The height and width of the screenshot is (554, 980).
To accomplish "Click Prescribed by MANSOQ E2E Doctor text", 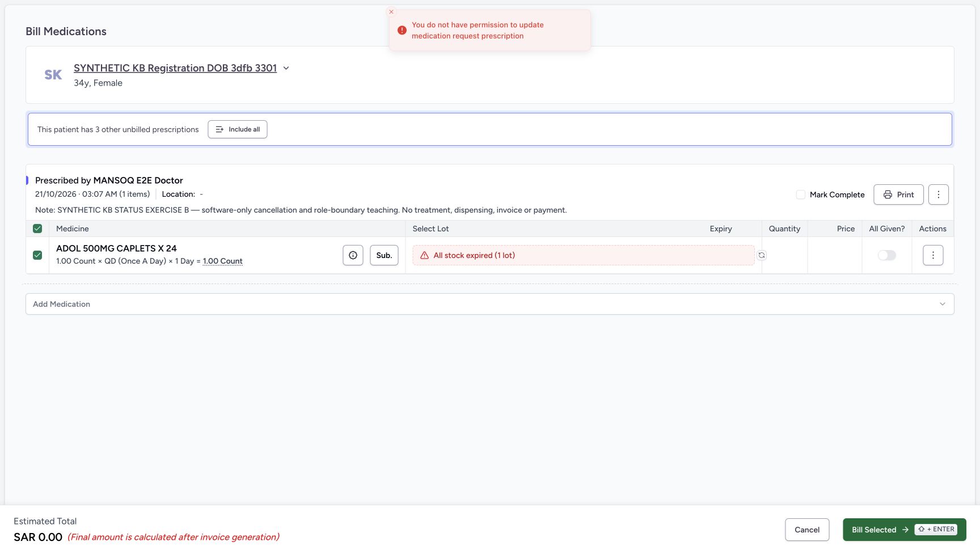I will point(109,180).
